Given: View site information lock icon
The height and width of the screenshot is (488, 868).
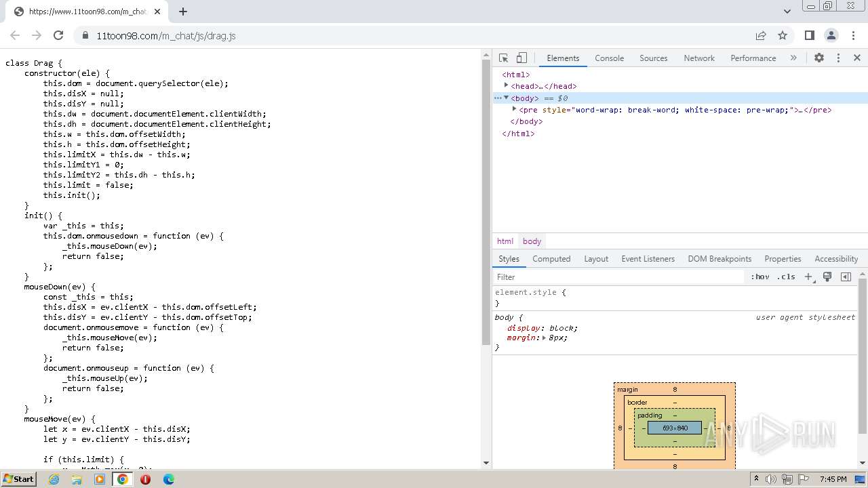Looking at the screenshot, I should tap(85, 35).
